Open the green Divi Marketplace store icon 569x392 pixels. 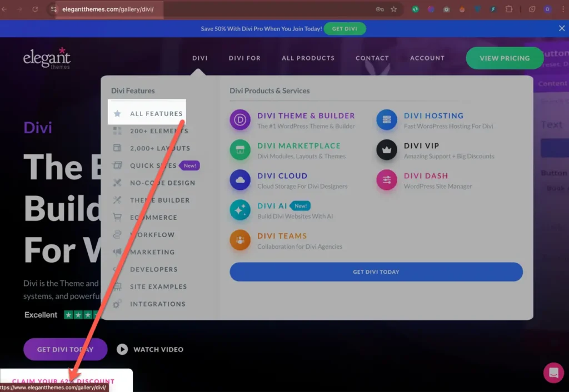pos(240,150)
